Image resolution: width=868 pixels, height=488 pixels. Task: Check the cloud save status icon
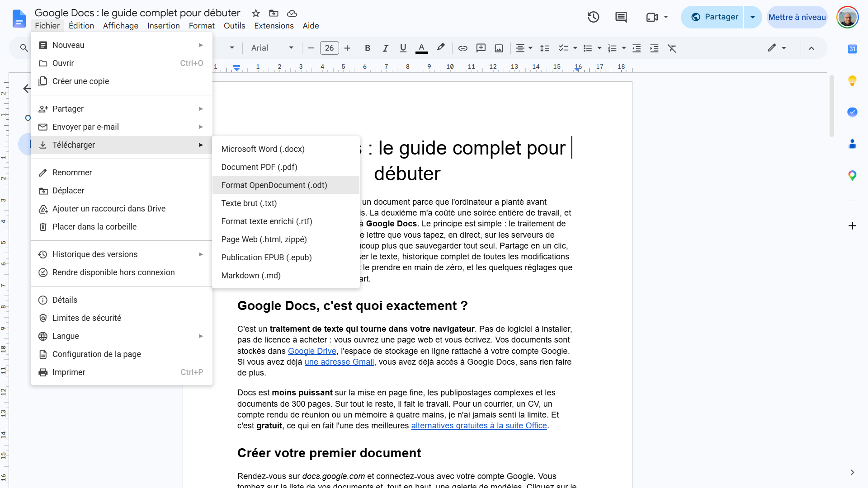point(292,13)
